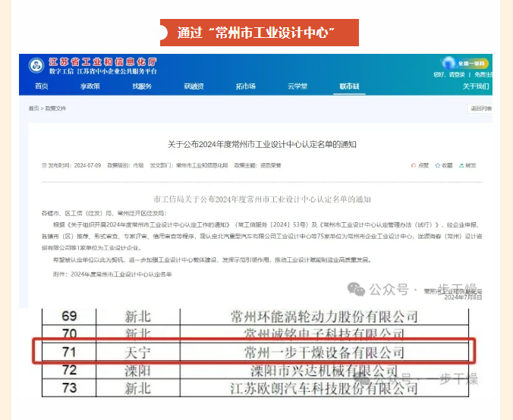Image resolution: width=513 pixels, height=420 pixels.
Task: Click the 首页 breadcrumb link
Action: (x=34, y=109)
